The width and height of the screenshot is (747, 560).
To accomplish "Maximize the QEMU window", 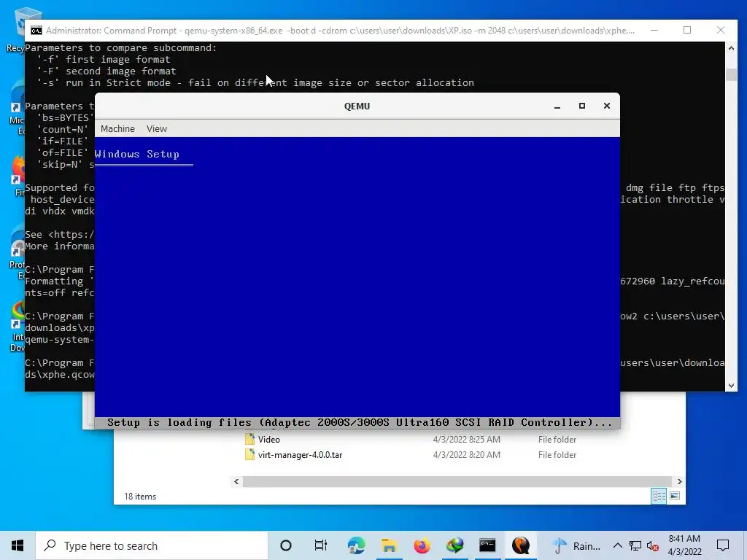I will point(581,106).
